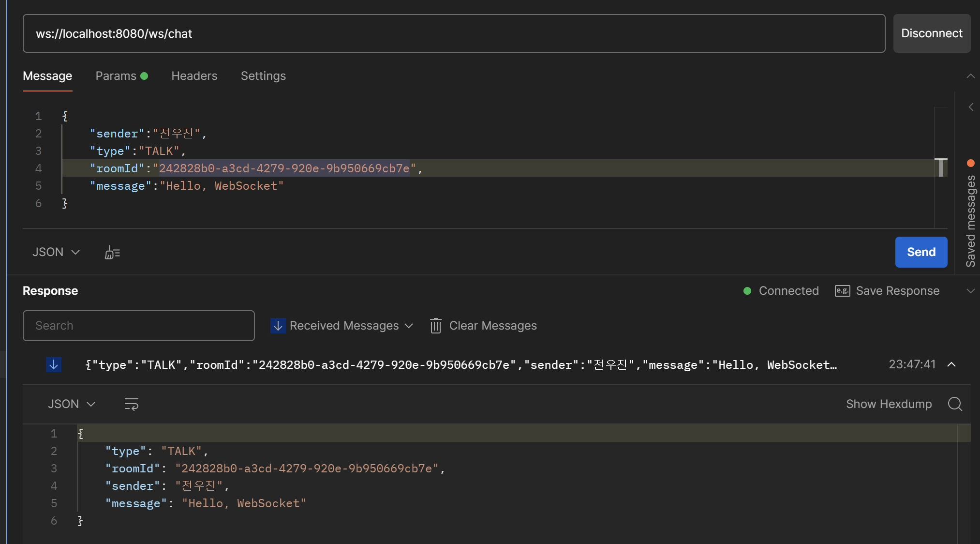Viewport: 980px width, 544px height.
Task: Collapse the expanded received message
Action: pos(951,364)
